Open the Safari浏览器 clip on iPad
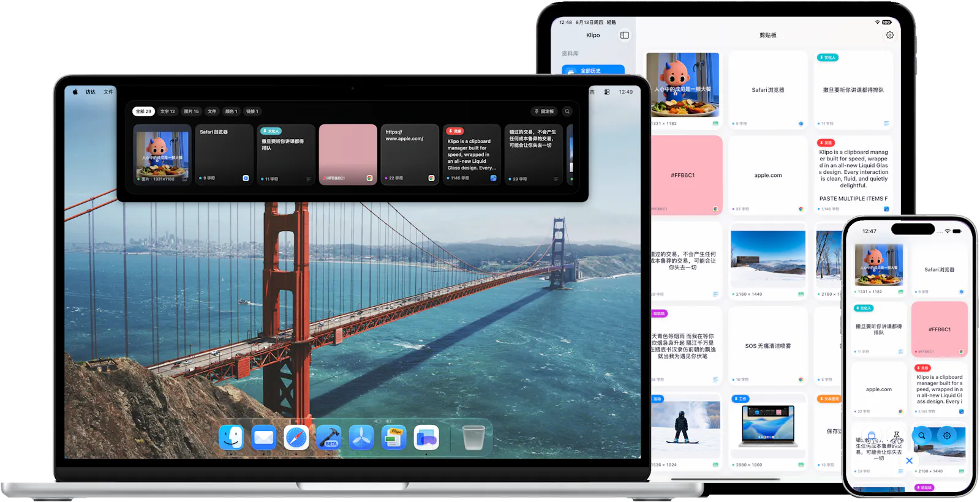This screenshot has height=502, width=980. coord(768,89)
